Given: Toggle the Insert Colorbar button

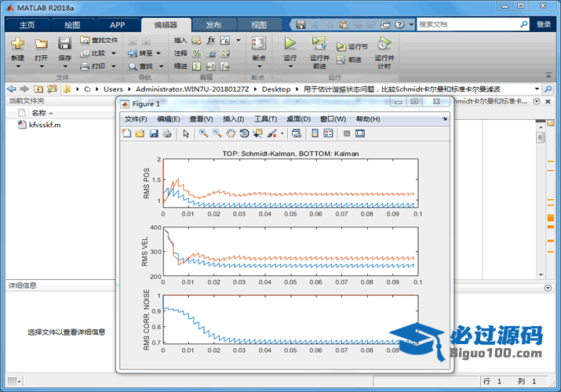Looking at the screenshot, I should (x=315, y=133).
